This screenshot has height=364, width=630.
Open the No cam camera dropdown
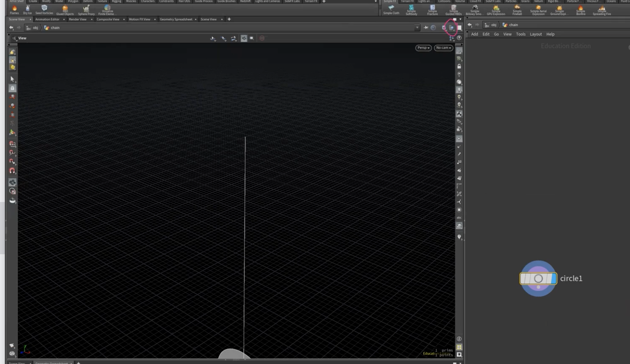(x=444, y=48)
